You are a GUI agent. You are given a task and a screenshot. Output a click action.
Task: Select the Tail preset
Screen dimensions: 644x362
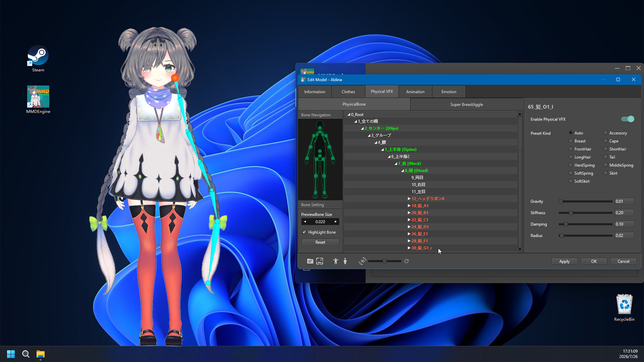click(x=605, y=157)
